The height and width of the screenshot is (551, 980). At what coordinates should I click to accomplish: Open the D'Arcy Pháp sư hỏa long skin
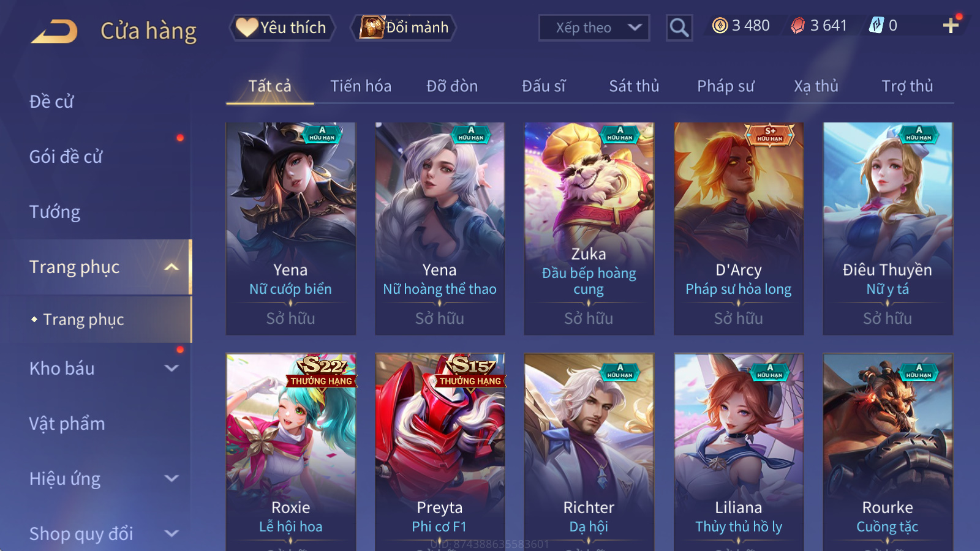(x=738, y=228)
